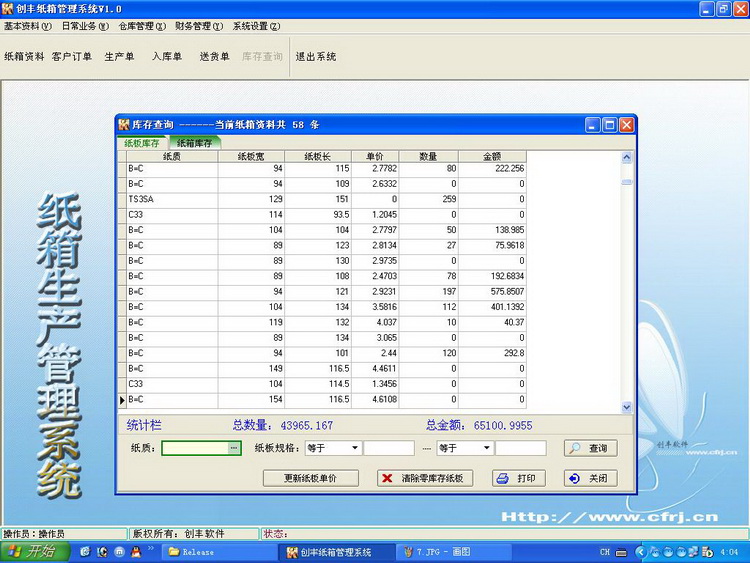Open the 仓库管理 menu
Viewport: 750px width, 563px height.
tap(142, 26)
